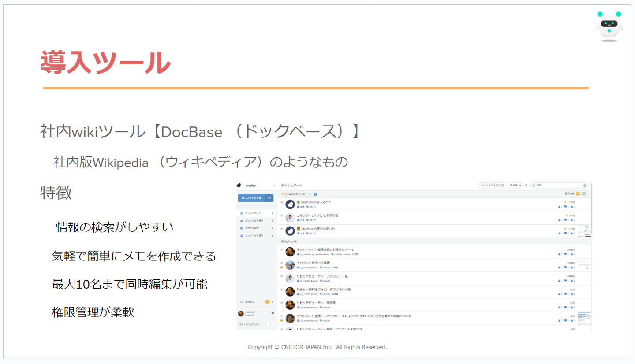Star the DocBaseの便利な使い方 memo
635x364 pixels.
pos(282,229)
